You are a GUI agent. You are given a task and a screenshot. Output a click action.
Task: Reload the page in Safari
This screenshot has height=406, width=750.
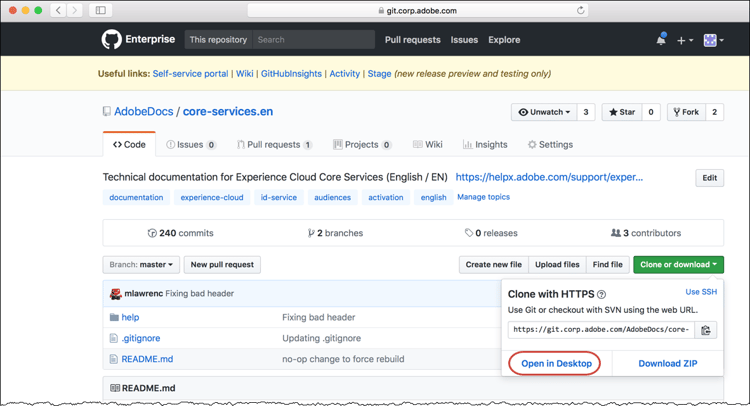(x=580, y=11)
